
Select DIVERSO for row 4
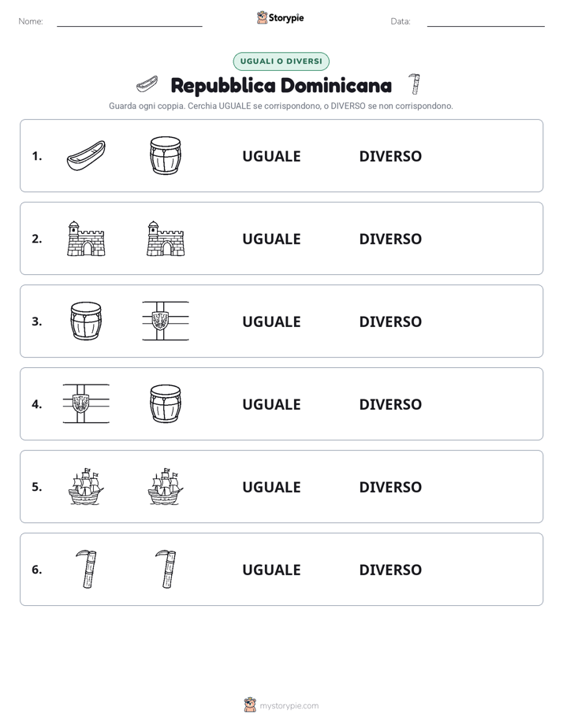click(x=390, y=404)
